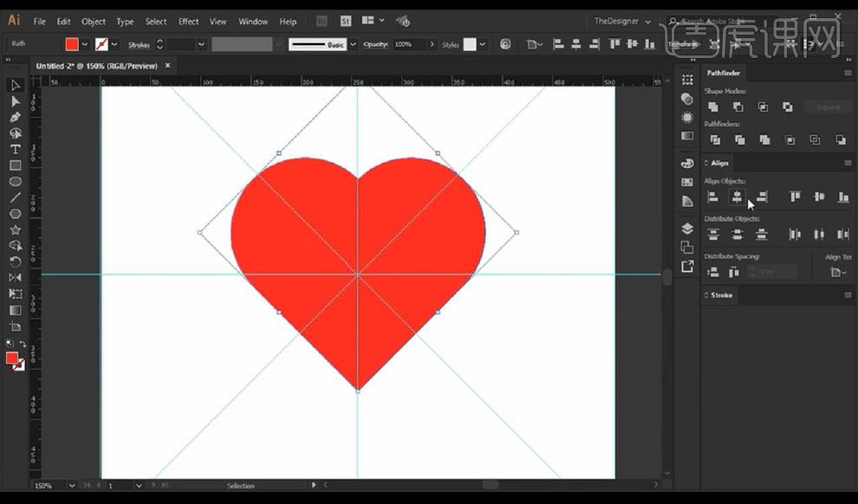Toggle default fill and stroke
This screenshot has width=858, height=504.
(x=10, y=344)
